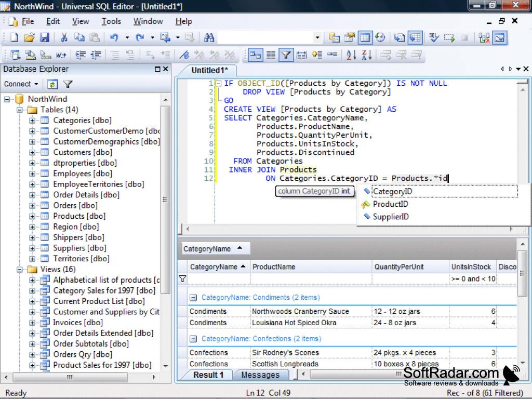The width and height of the screenshot is (532, 399).
Task: Toggle the grid filter funnel button
Action: [x=286, y=55]
